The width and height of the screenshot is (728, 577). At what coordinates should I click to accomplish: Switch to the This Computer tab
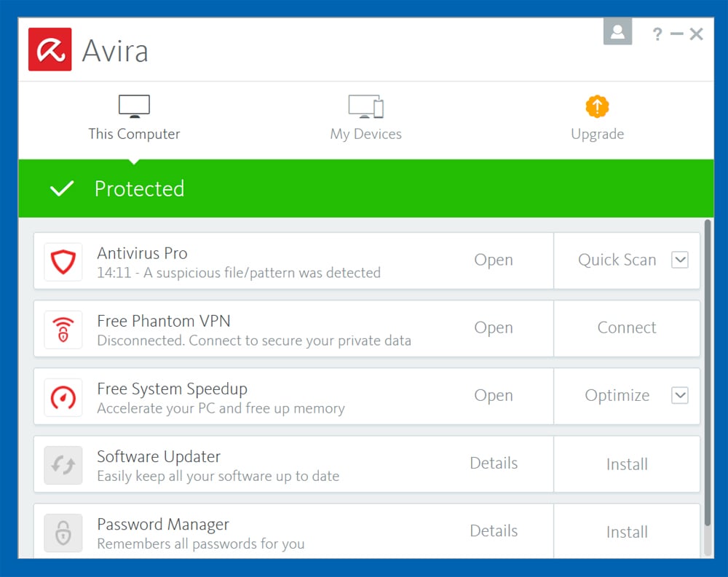click(134, 118)
